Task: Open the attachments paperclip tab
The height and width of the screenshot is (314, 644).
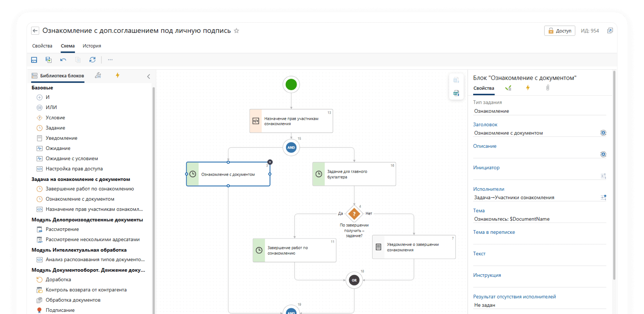Action: 548,88
